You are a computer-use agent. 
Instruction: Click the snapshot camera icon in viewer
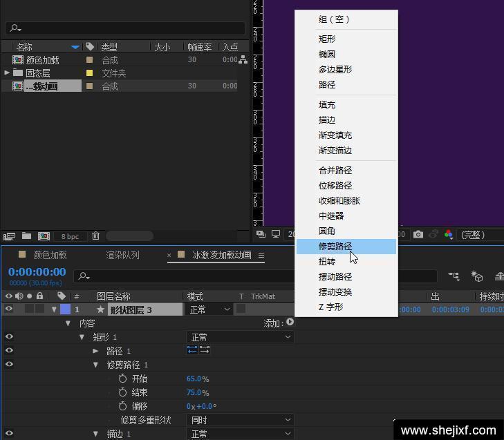tap(418, 235)
